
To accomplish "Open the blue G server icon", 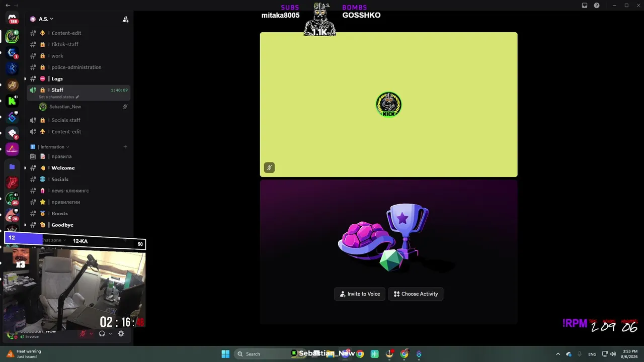I will (12, 52).
